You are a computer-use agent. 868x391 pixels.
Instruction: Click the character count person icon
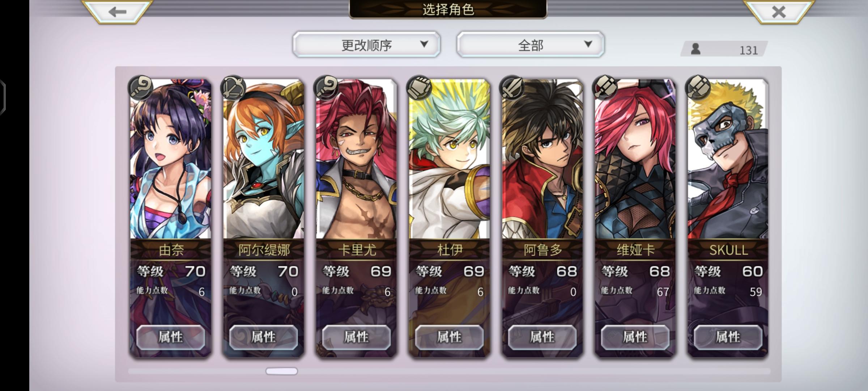coord(695,49)
